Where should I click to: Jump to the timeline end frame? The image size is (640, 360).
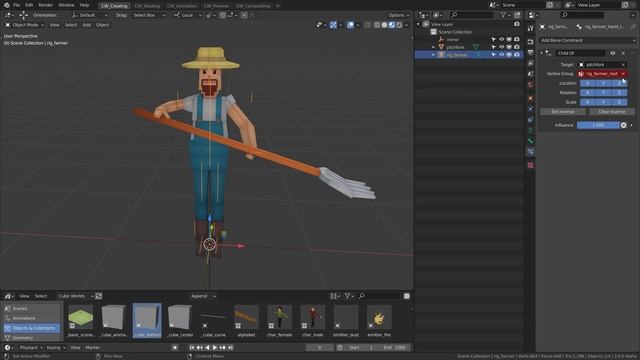click(231, 348)
